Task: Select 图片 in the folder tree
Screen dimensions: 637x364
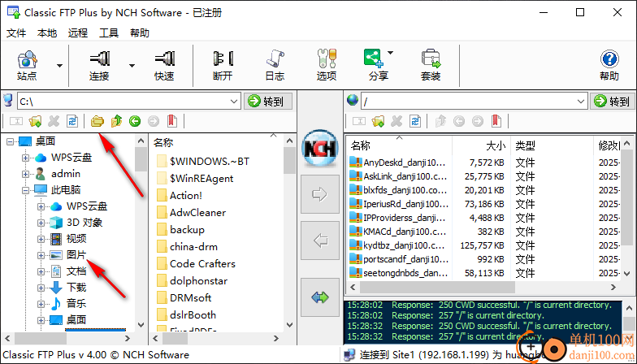Action: (76, 255)
